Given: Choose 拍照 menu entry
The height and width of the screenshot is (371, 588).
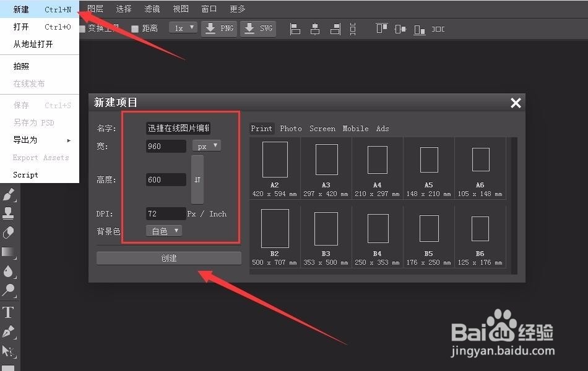Looking at the screenshot, I should tap(40, 66).
